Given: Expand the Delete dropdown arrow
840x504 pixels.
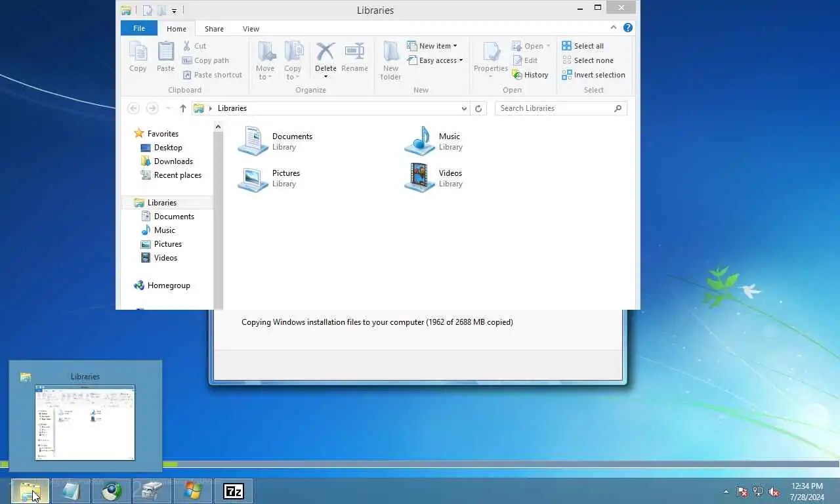Looking at the screenshot, I should pos(325,77).
